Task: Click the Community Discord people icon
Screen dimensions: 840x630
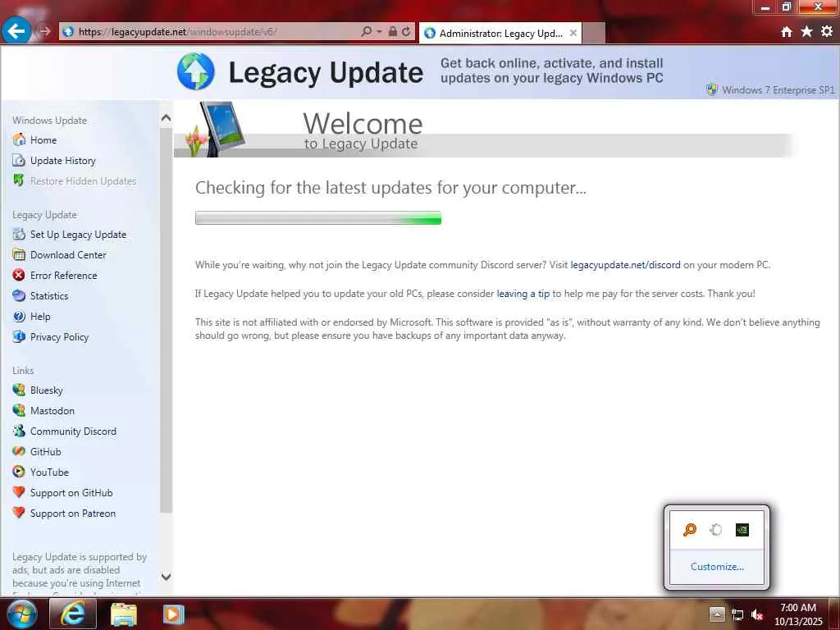Action: click(x=19, y=431)
